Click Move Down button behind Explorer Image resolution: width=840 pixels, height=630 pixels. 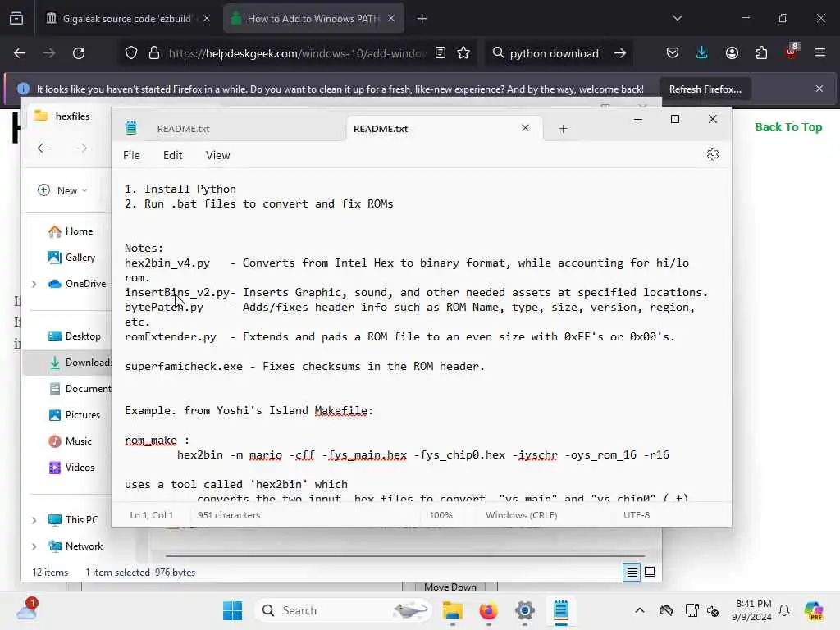[450, 587]
